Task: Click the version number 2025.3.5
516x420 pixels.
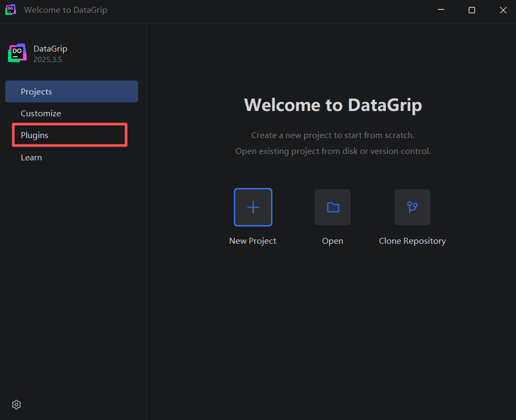Action: [48, 59]
